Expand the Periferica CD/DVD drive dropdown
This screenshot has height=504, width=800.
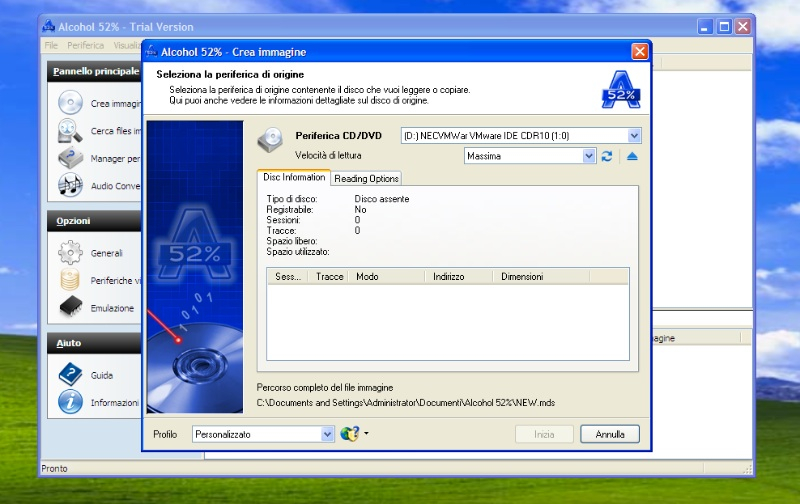click(x=634, y=135)
